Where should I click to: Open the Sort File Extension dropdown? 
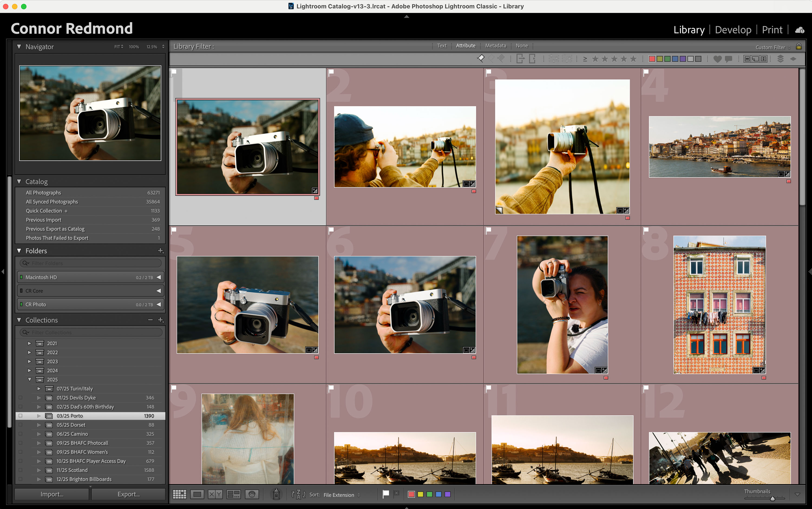pos(341,495)
